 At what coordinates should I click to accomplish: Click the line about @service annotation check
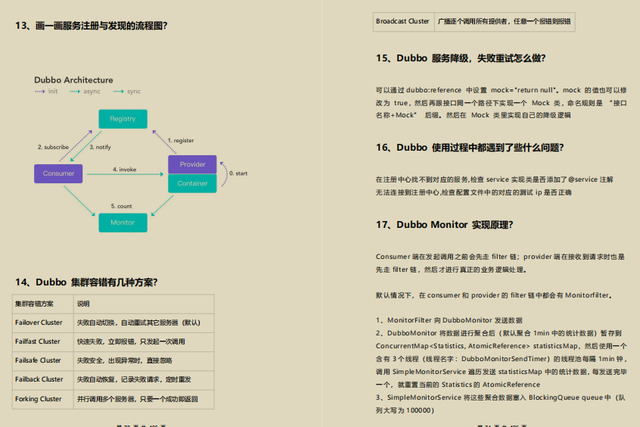tap(494, 179)
